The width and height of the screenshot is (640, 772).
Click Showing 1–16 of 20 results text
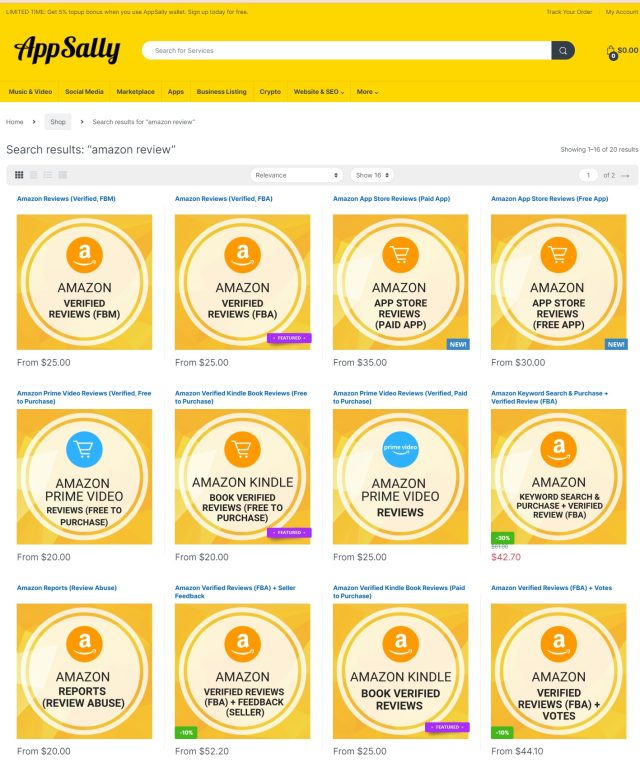(x=599, y=149)
